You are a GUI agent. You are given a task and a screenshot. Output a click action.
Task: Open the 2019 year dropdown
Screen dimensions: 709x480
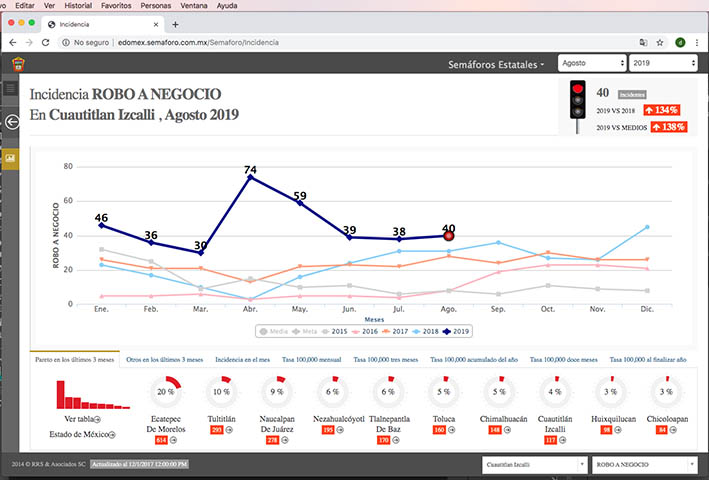tap(662, 63)
